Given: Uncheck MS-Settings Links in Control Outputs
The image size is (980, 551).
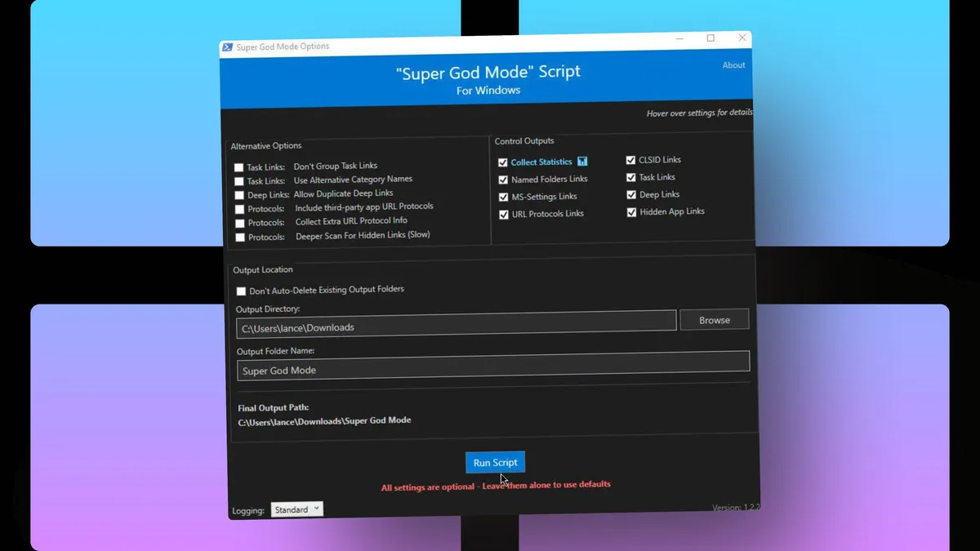Looking at the screenshot, I should click(x=504, y=196).
